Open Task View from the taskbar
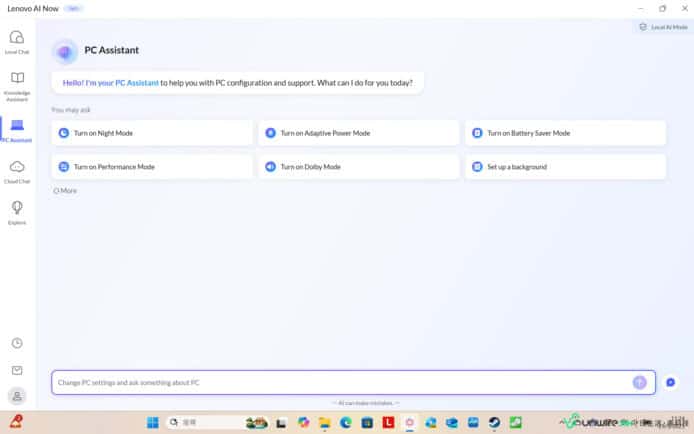Image resolution: width=694 pixels, height=434 pixels. point(281,423)
